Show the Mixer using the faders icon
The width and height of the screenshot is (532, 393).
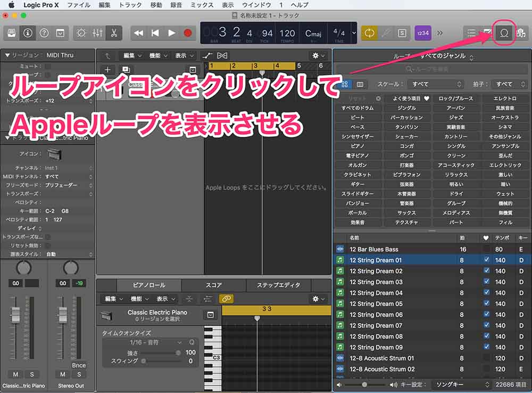click(97, 33)
